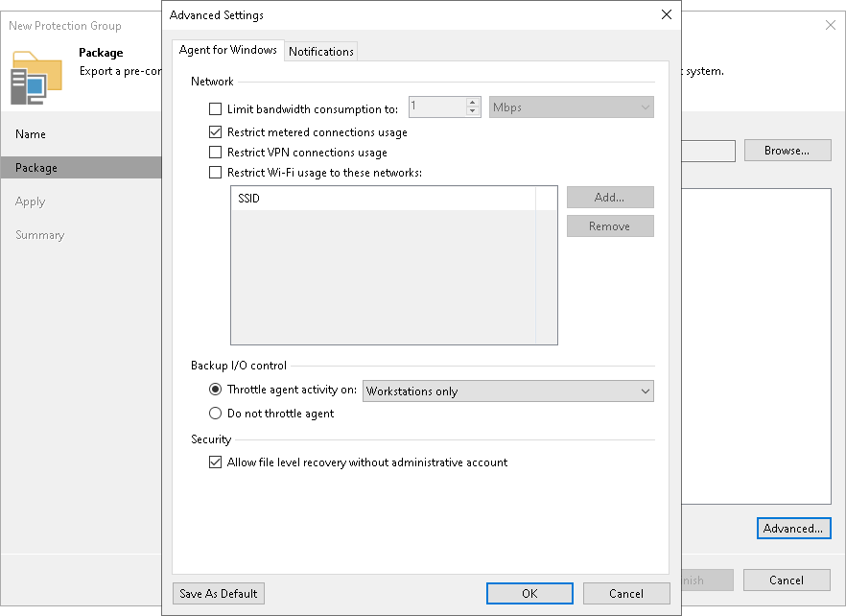The image size is (846, 616).
Task: Click Save As Default
Action: pos(218,593)
